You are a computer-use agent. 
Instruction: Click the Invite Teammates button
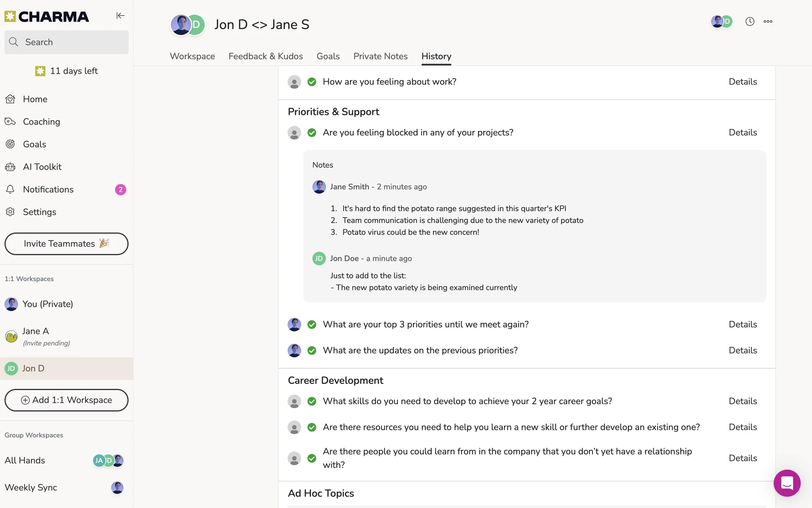click(x=66, y=244)
